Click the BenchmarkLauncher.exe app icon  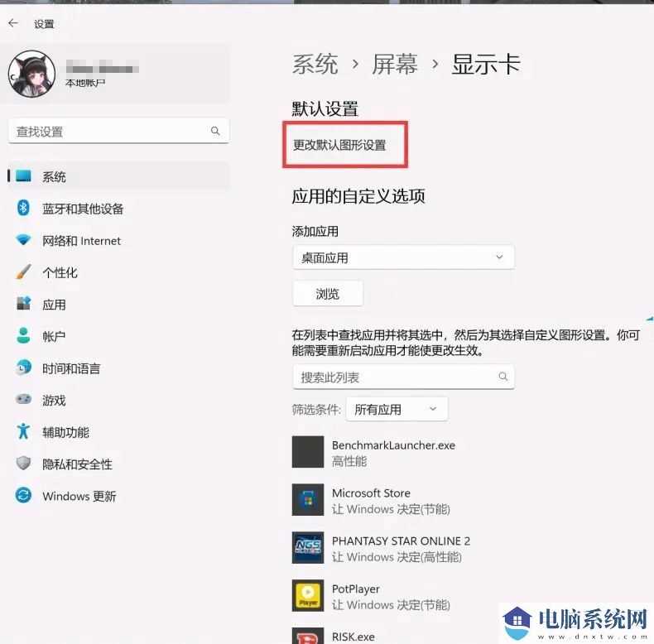[x=308, y=452]
